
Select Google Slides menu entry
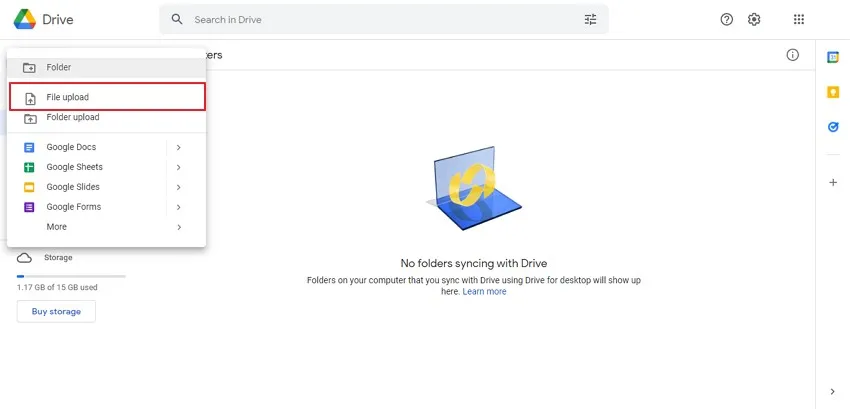click(106, 187)
